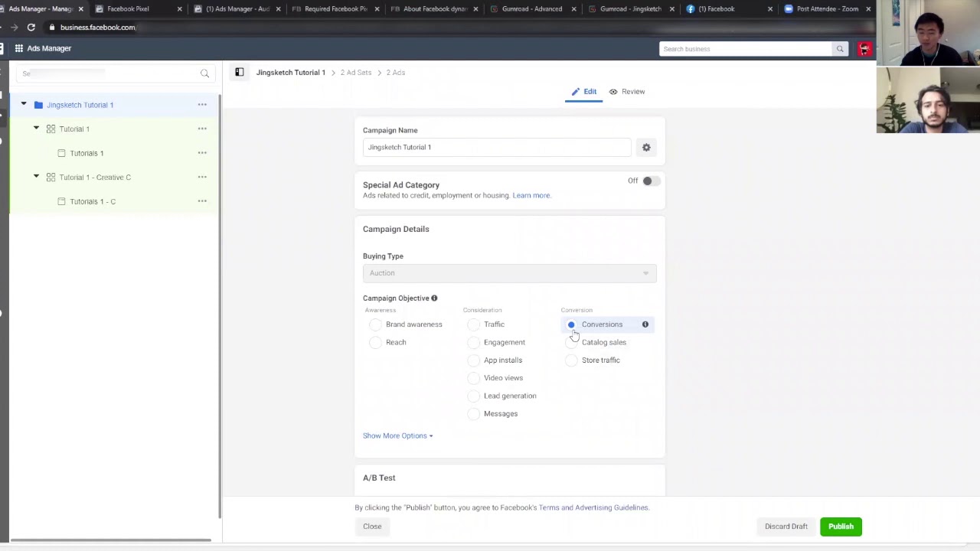Click the Learn more link
Viewport: 980px width, 551px height.
531,195
